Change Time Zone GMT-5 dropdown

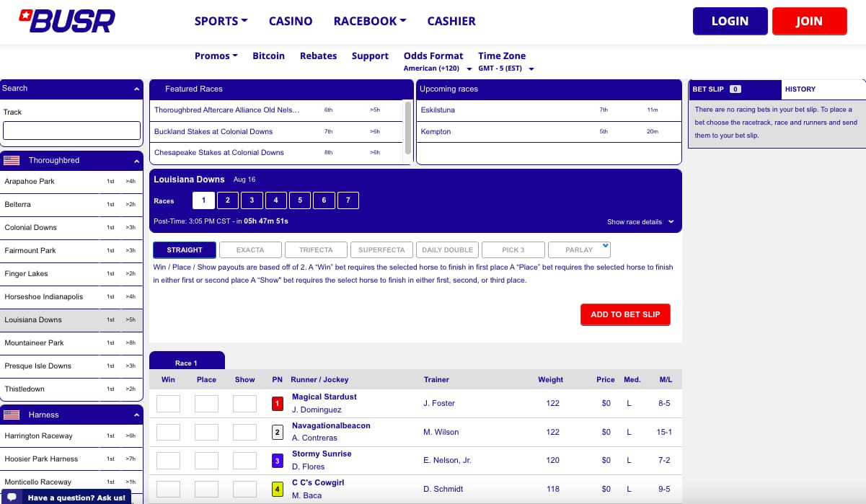[x=505, y=68]
